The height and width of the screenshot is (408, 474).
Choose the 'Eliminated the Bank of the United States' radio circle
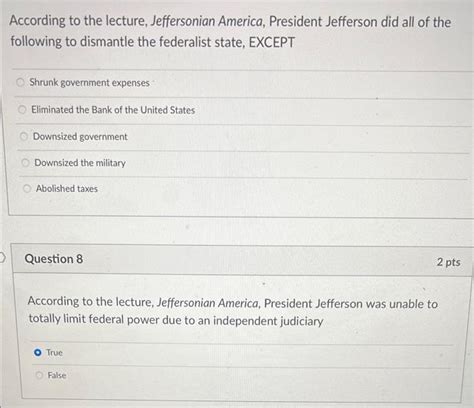[22, 109]
